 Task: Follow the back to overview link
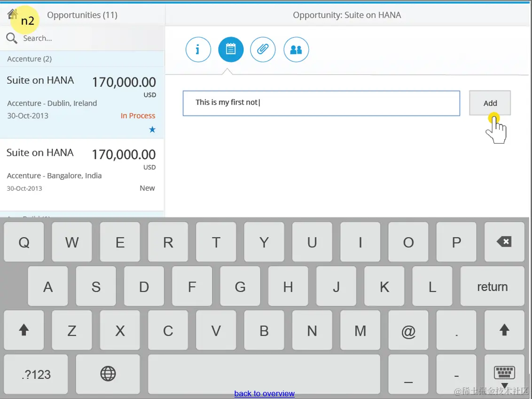(x=264, y=393)
